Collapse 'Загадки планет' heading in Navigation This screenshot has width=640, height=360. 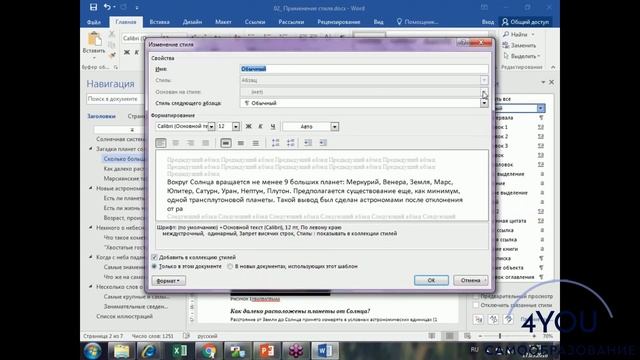tap(91, 149)
